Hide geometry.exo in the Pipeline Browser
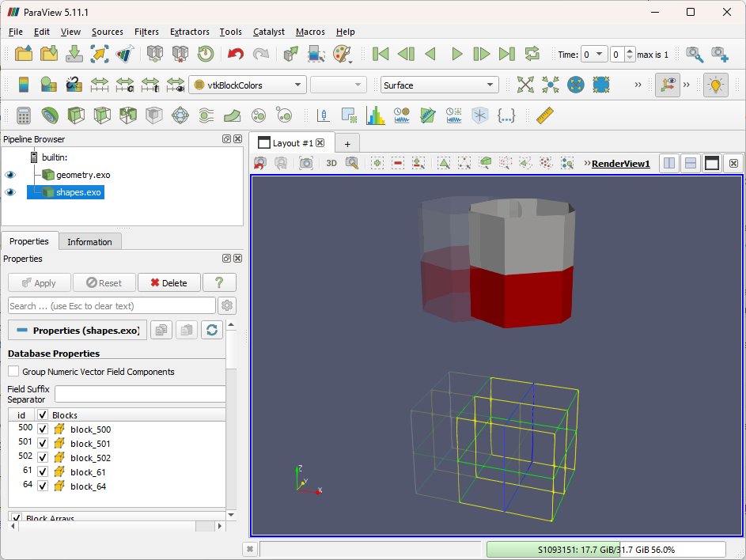Image resolution: width=746 pixels, height=560 pixels. point(10,175)
